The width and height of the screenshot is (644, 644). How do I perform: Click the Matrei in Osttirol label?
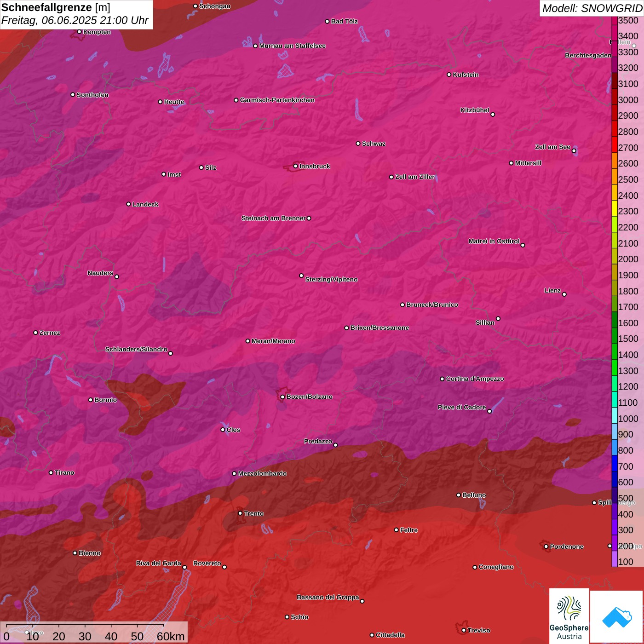(x=494, y=241)
